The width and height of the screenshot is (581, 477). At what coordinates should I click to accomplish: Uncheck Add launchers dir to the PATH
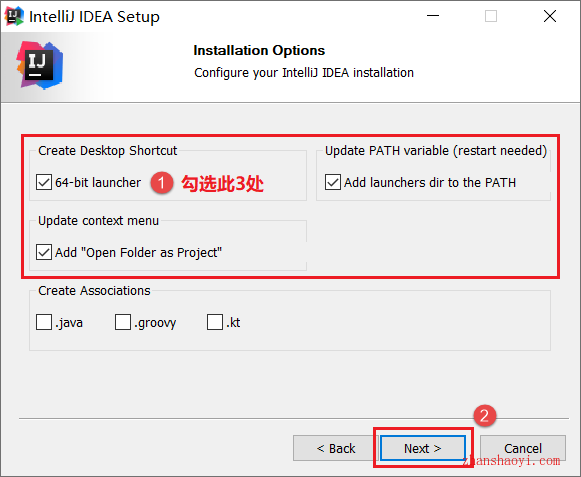pos(333,182)
